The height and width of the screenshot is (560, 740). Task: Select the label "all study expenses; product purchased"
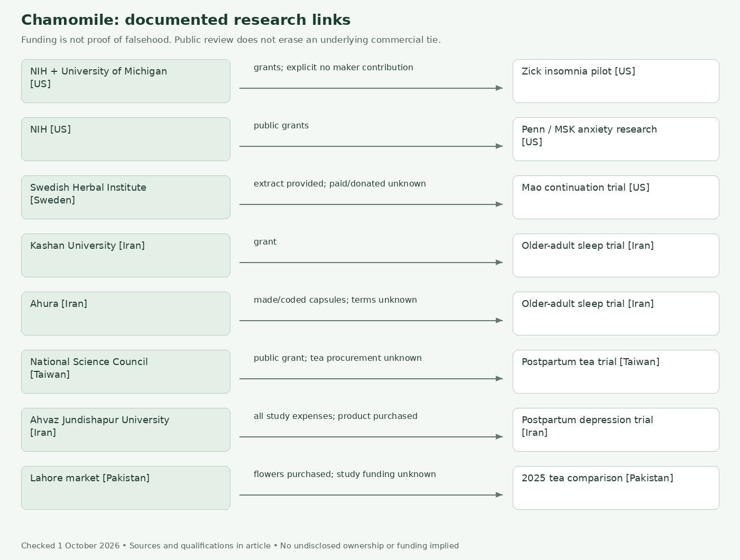point(336,416)
